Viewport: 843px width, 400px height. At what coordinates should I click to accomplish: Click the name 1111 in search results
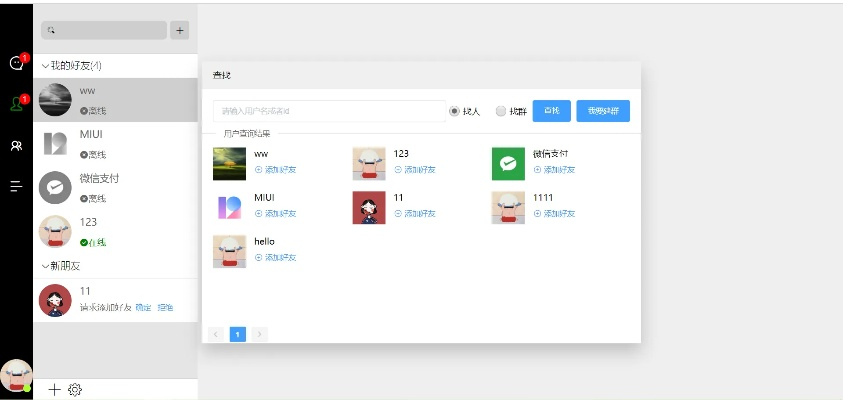point(543,198)
